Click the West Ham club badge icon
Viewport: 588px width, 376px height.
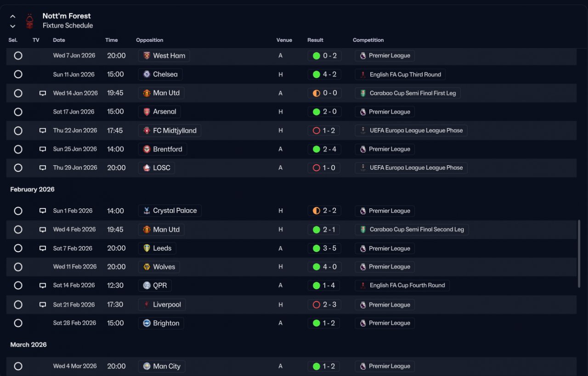point(147,56)
